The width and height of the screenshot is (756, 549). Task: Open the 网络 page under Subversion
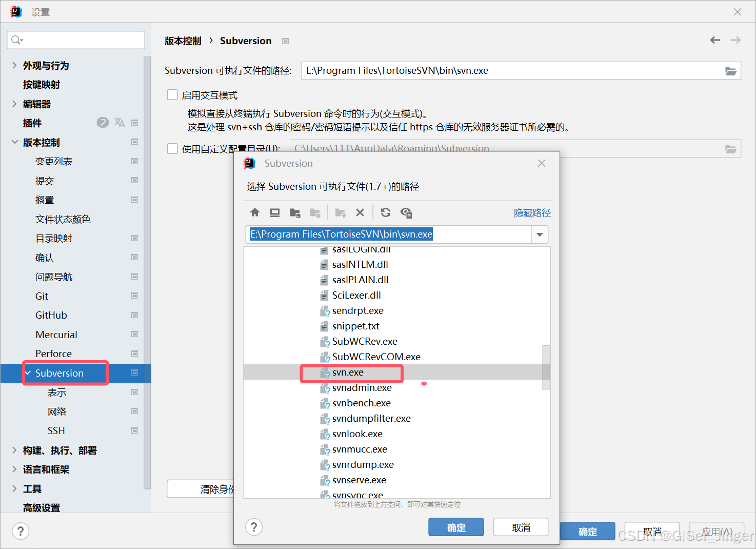pyautogui.click(x=57, y=411)
